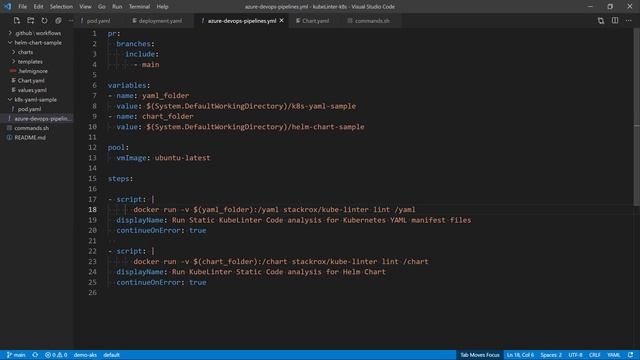Open explorer more actions ellipsis
Screen dimensions: 640x360
click(71, 20)
